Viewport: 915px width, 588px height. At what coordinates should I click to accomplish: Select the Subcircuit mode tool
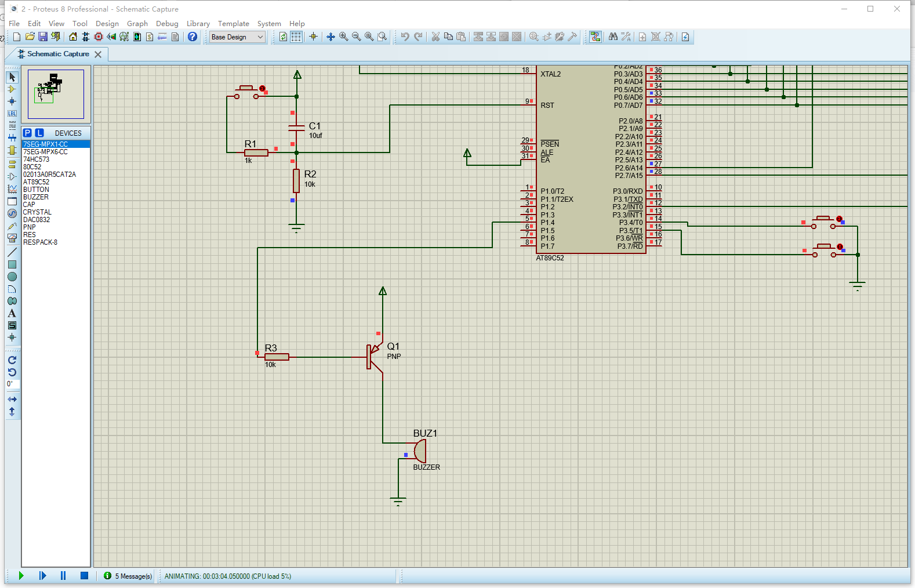click(12, 150)
